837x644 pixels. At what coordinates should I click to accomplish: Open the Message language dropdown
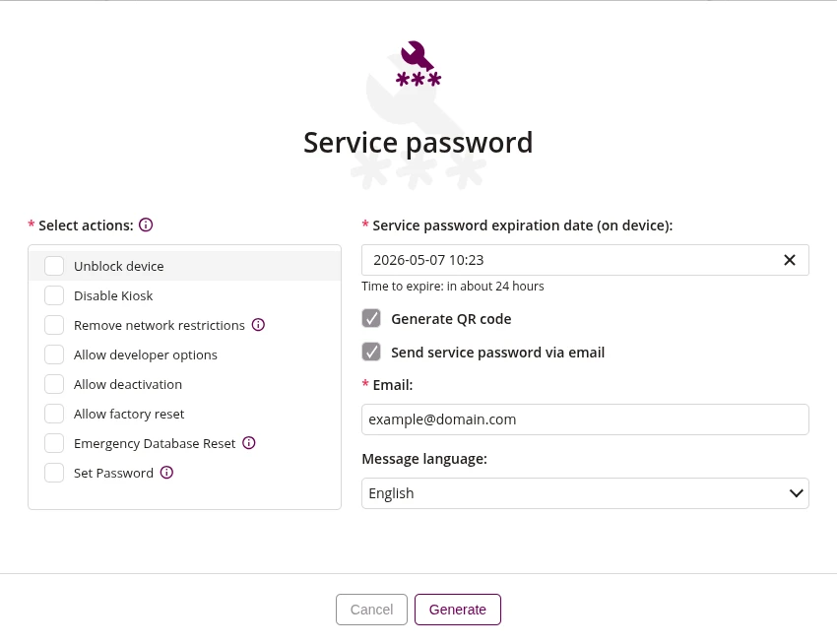[x=585, y=493]
